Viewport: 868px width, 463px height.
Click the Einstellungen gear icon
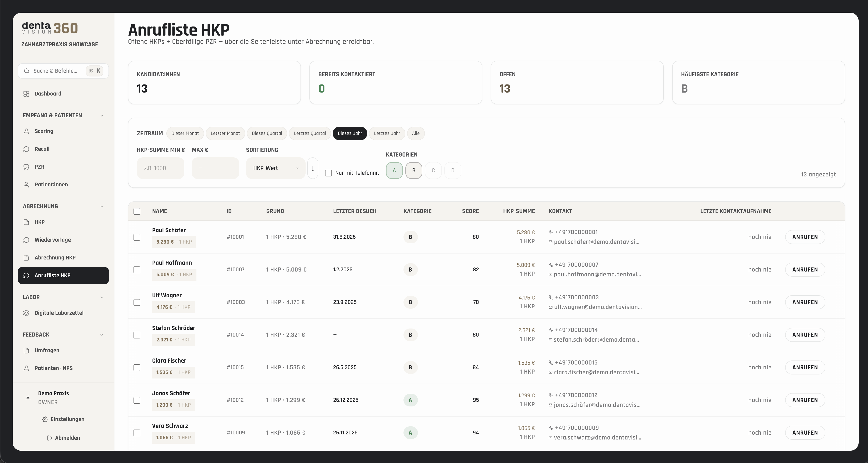(45, 419)
